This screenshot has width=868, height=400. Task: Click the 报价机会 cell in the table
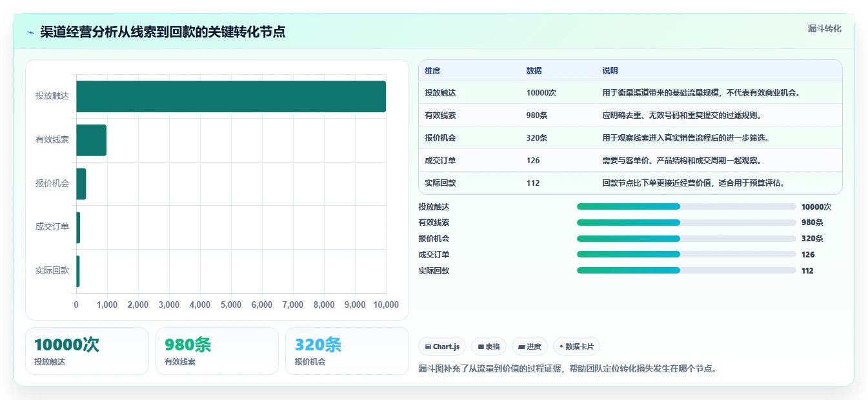pos(440,138)
